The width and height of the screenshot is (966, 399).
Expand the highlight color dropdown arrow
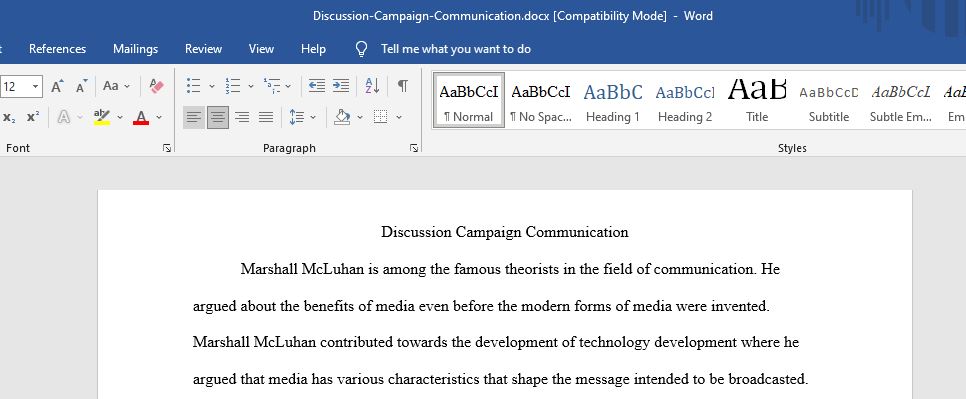[120, 117]
